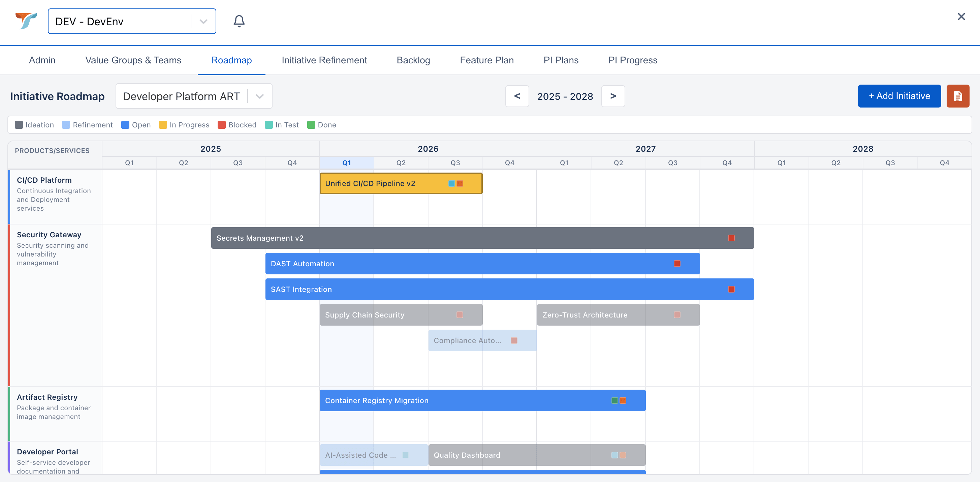Go to previous year range
This screenshot has width=980, height=482.
click(517, 96)
